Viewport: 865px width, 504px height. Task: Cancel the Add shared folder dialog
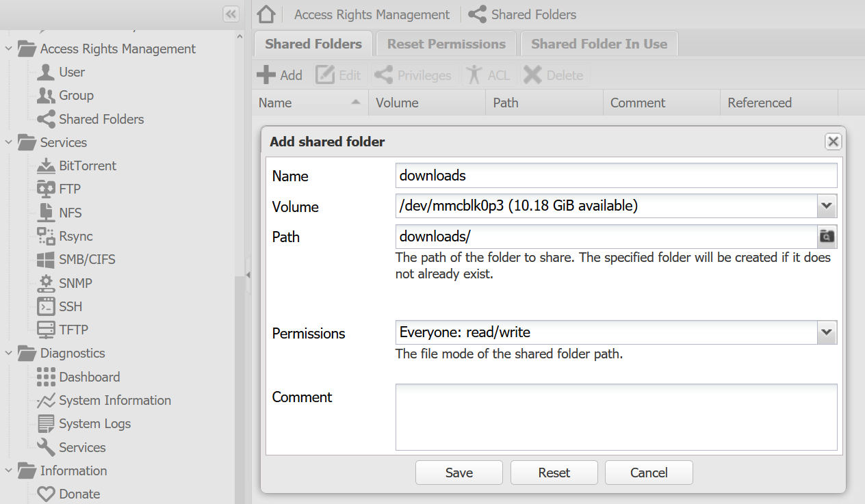[x=648, y=473]
